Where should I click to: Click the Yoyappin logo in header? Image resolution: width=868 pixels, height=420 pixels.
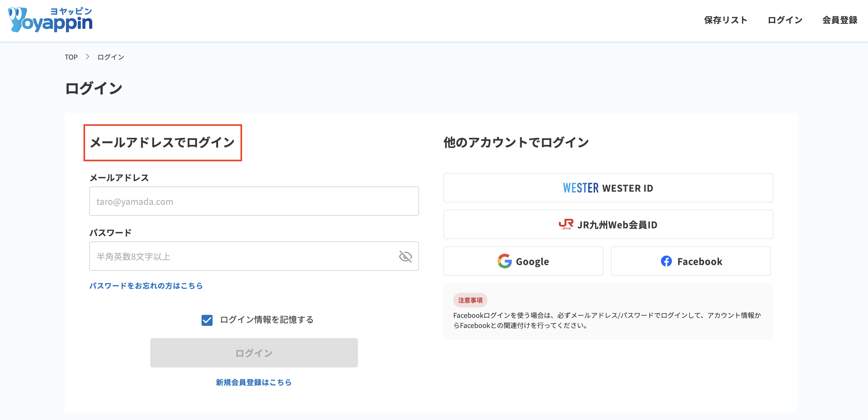[x=50, y=20]
